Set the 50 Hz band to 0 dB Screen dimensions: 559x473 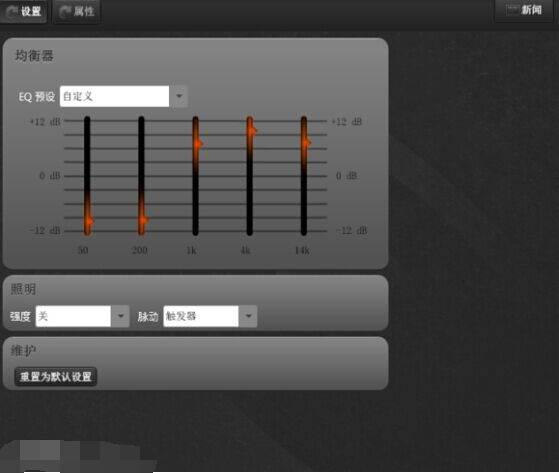click(87, 176)
